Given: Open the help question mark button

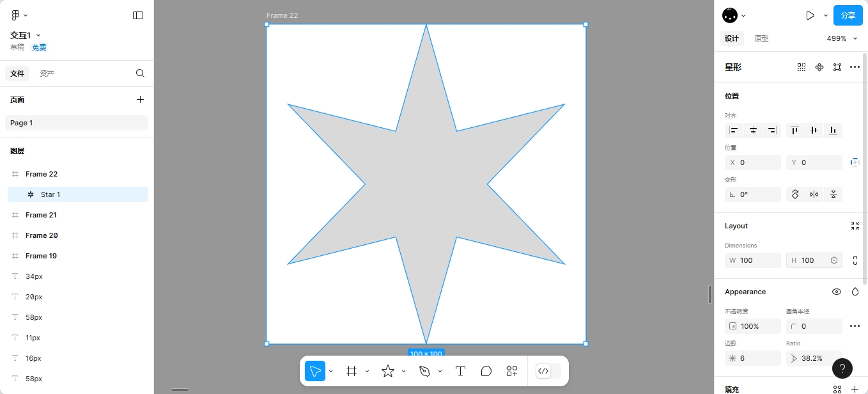Looking at the screenshot, I should click(x=842, y=368).
